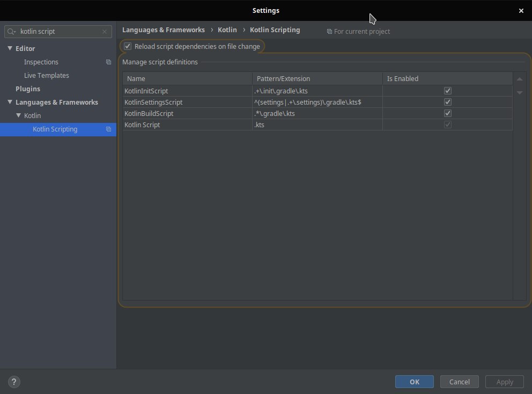This screenshot has width=532, height=394.
Task: Click the Kotlin Scripting breadcrumb
Action: [x=275, y=30]
